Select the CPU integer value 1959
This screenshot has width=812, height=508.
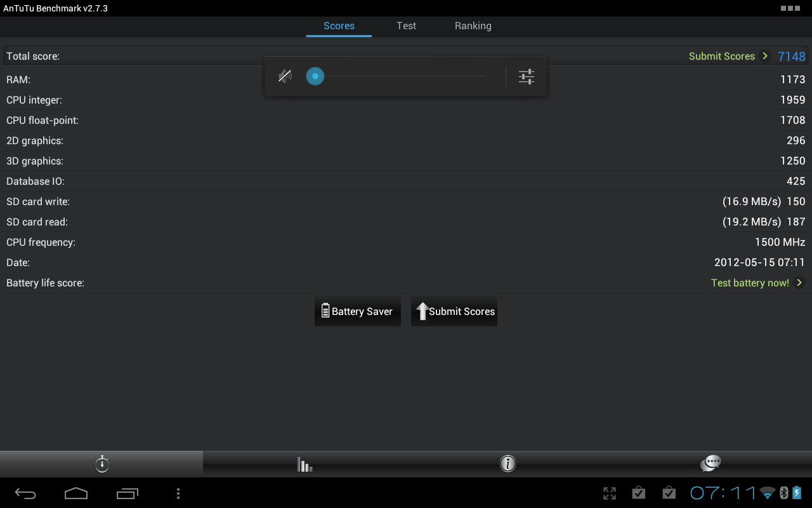tap(793, 100)
